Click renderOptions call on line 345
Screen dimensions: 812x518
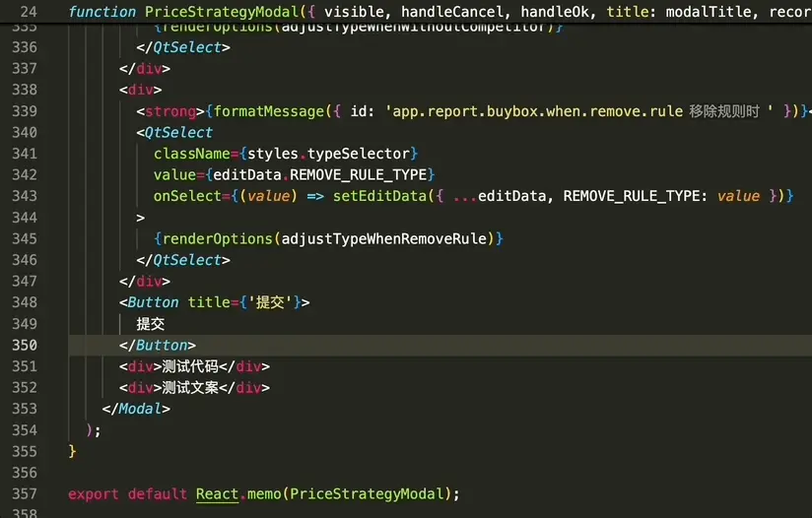point(218,238)
